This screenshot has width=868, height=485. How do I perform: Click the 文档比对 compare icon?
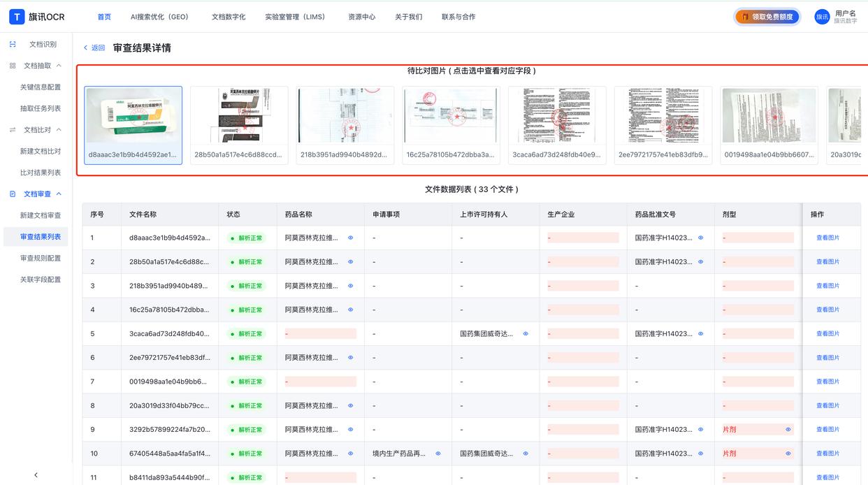(x=13, y=130)
